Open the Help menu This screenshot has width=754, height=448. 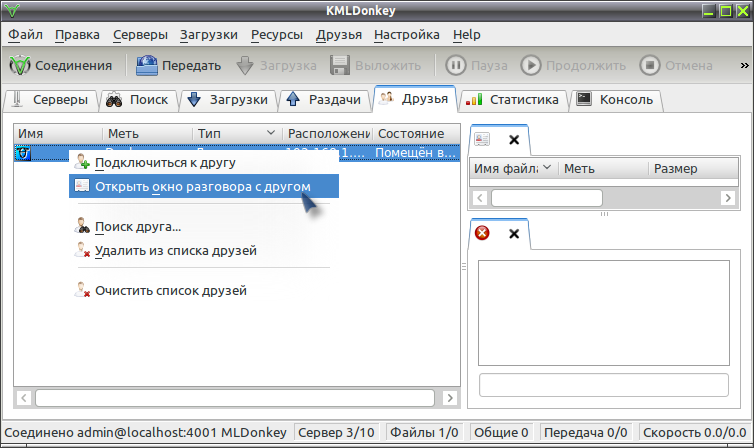[x=466, y=35]
